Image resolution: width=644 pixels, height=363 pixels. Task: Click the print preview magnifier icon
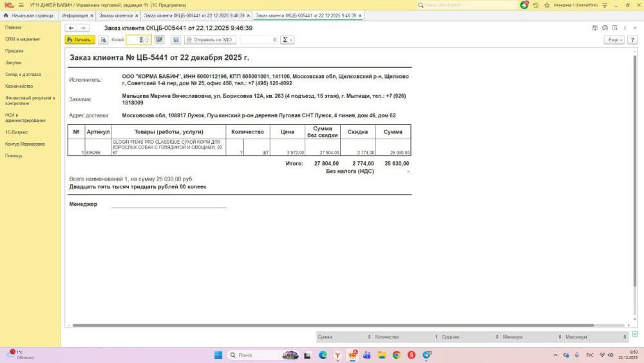point(103,40)
